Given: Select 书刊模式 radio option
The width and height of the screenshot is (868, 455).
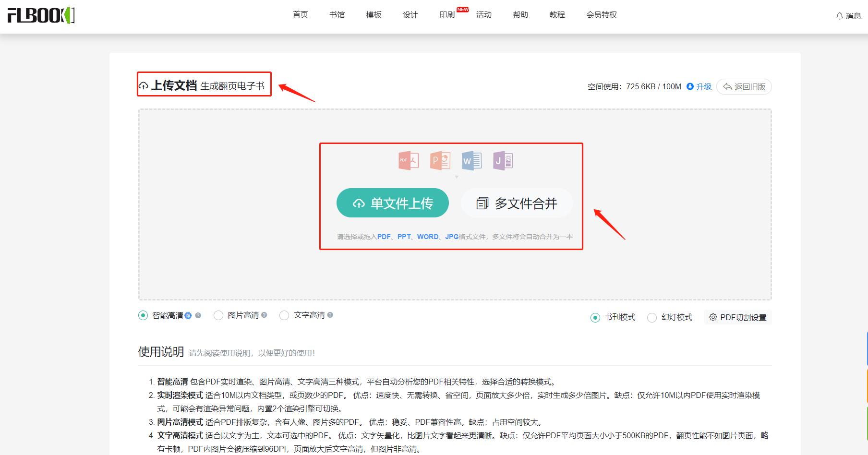Looking at the screenshot, I should coord(595,318).
